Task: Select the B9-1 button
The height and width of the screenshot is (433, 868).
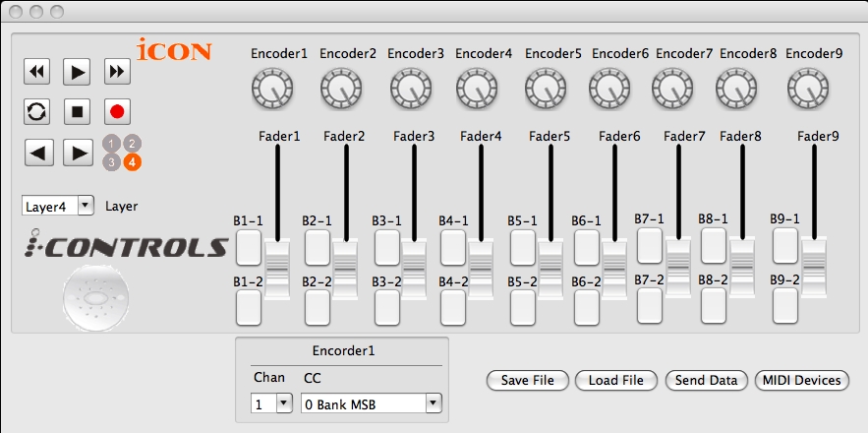Action: pos(785,246)
